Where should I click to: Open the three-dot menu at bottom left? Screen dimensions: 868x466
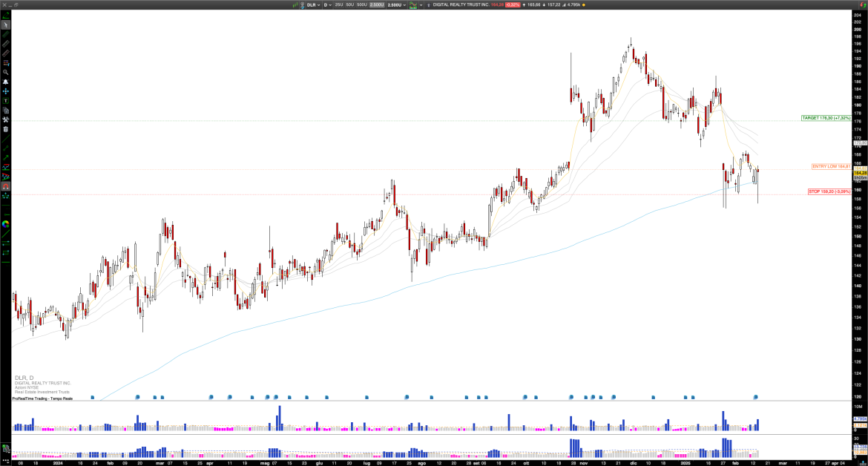[x=6, y=460]
